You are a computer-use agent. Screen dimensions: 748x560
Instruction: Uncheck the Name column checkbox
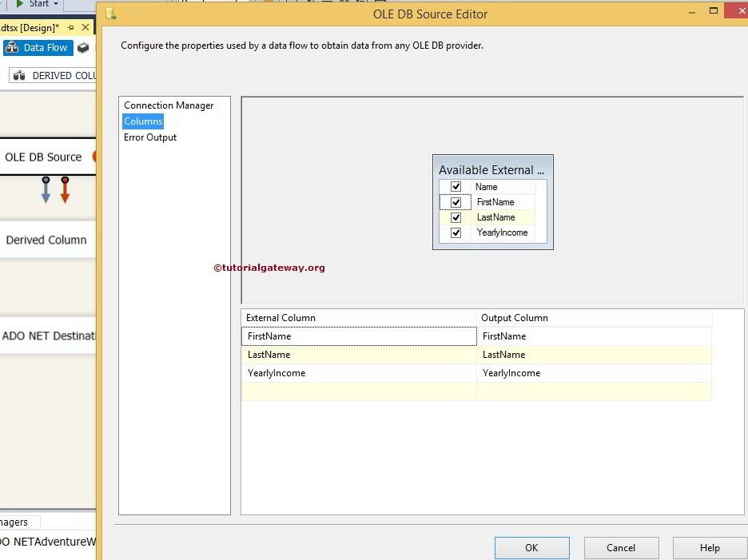click(x=455, y=186)
